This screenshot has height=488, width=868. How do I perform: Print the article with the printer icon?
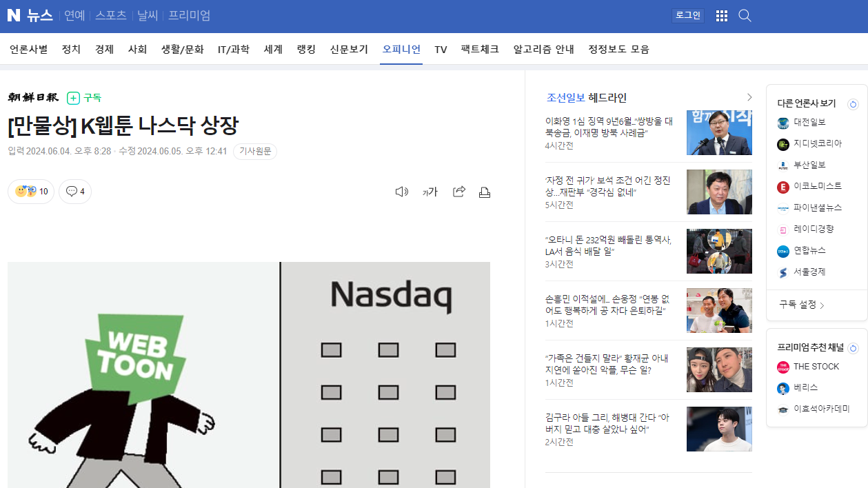(485, 192)
